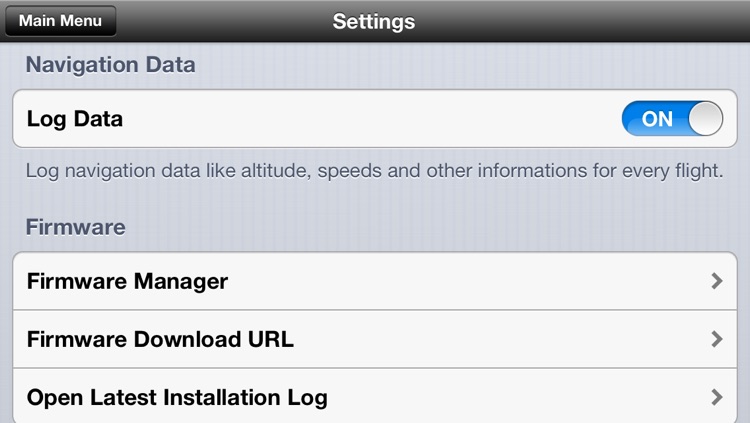Expand the Firmware Manager chevron arrow

click(x=716, y=281)
